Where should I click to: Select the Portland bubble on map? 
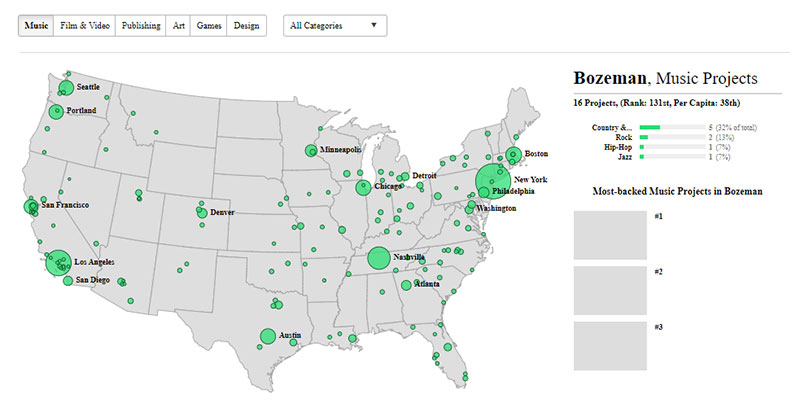click(56, 112)
